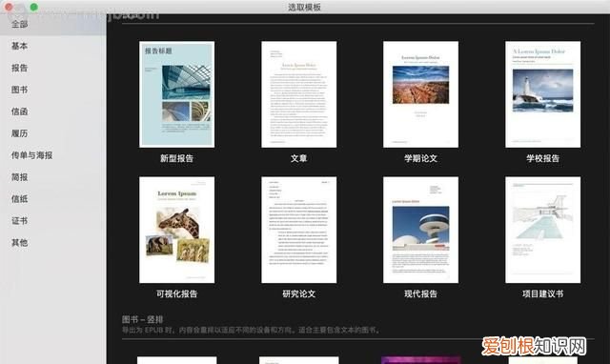Pick the 现代报告 template thumbnail
The height and width of the screenshot is (364, 610).
click(420, 230)
